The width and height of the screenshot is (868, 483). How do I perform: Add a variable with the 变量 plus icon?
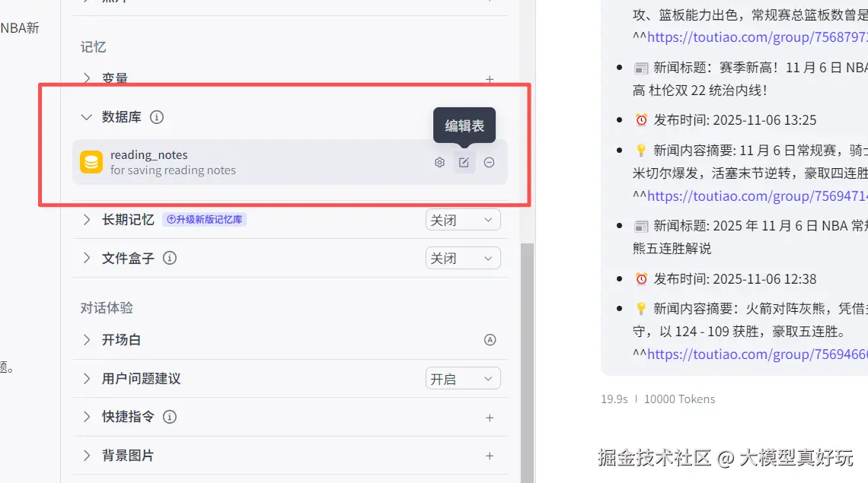tap(490, 78)
